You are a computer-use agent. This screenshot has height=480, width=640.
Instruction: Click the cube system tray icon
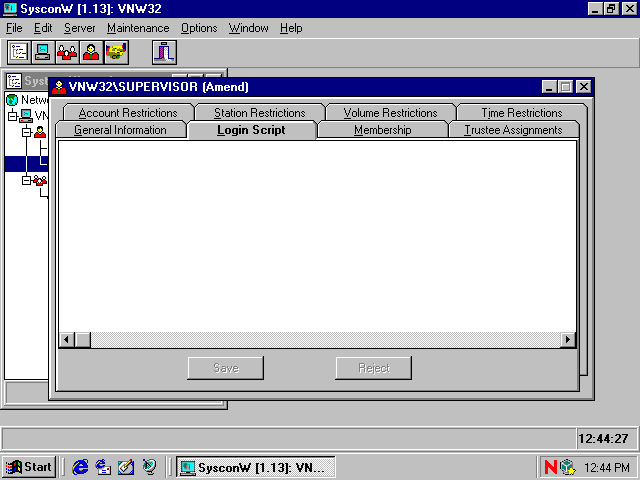click(x=568, y=467)
